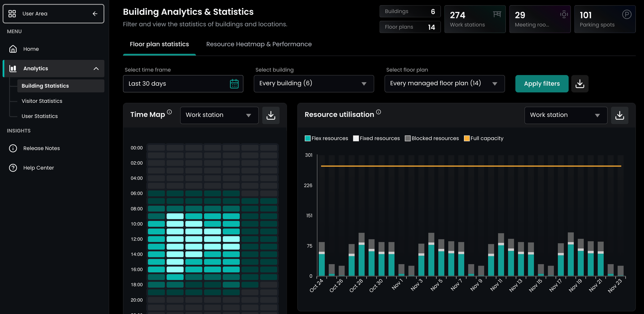644x314 pixels.
Task: Show info tooltip next to Time Map title
Action: [x=169, y=112]
